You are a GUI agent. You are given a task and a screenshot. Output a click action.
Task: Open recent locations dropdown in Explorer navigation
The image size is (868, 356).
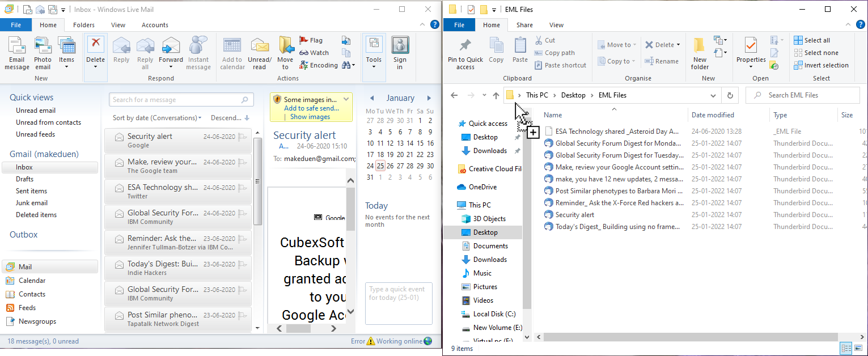click(484, 95)
